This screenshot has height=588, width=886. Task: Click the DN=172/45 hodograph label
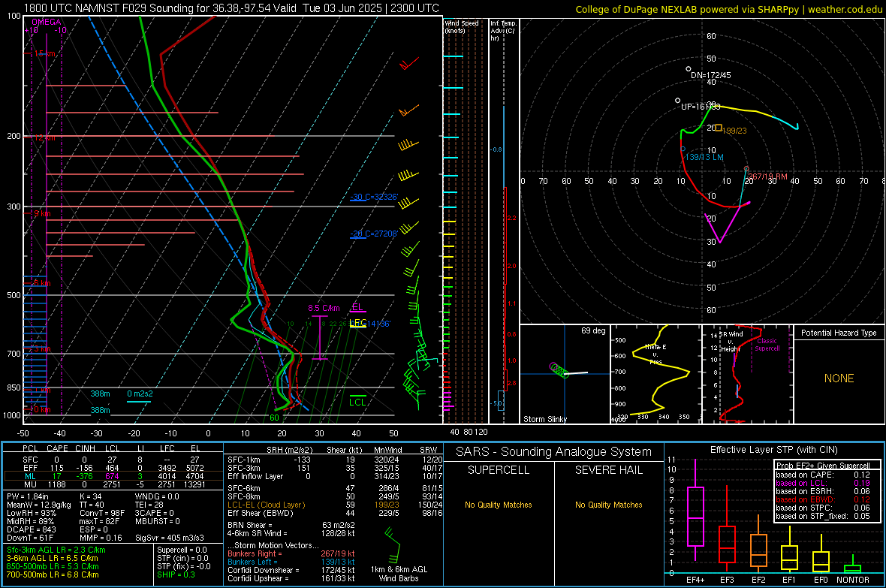[710, 75]
